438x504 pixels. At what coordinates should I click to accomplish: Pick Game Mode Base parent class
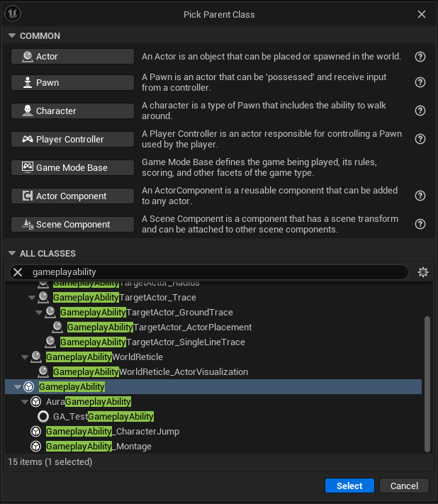[73, 167]
